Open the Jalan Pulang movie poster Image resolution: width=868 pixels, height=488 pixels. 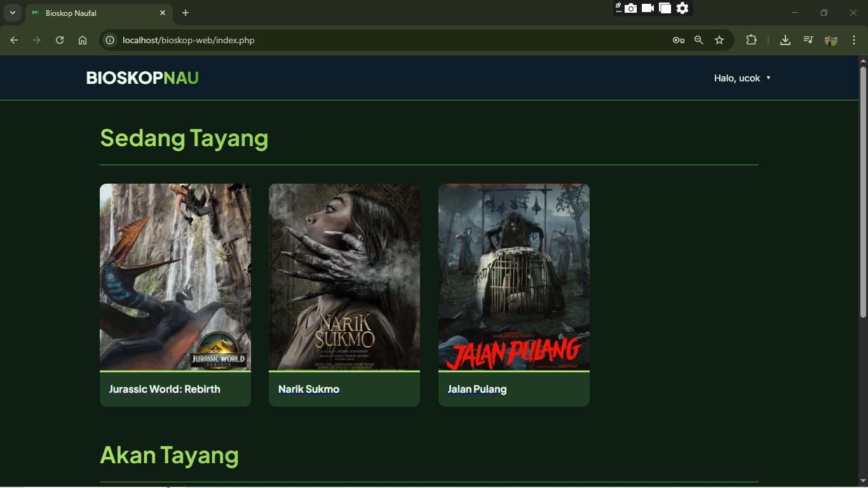pos(513,277)
